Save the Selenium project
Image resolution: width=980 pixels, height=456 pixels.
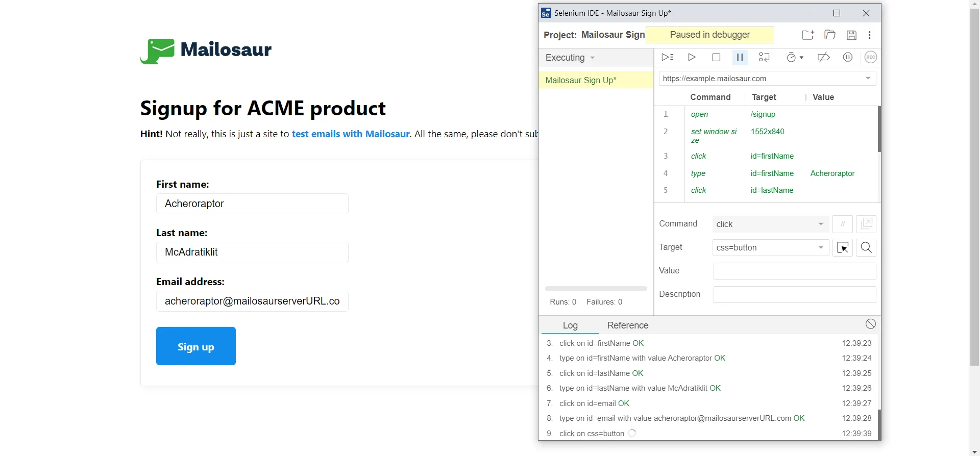[851, 35]
